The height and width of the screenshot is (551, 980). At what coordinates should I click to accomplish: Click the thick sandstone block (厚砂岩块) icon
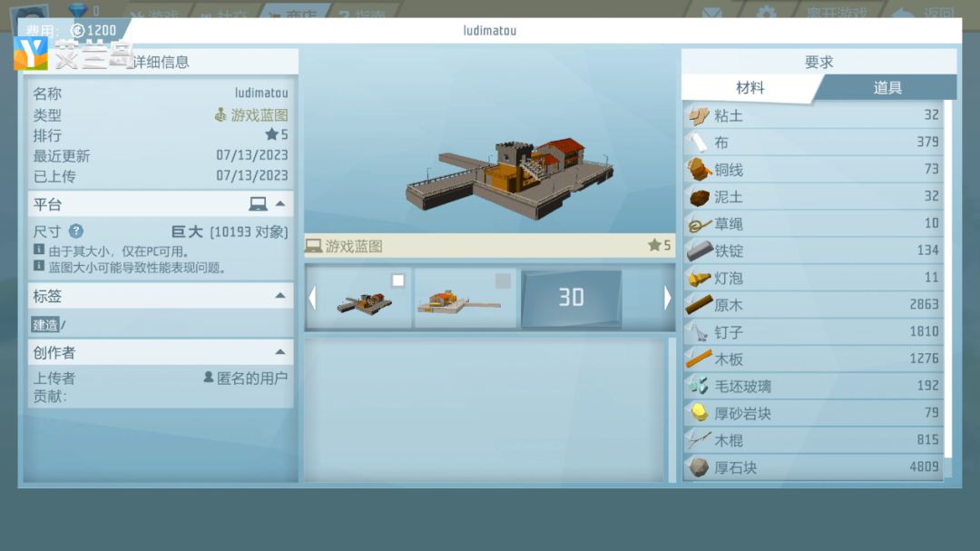click(699, 413)
